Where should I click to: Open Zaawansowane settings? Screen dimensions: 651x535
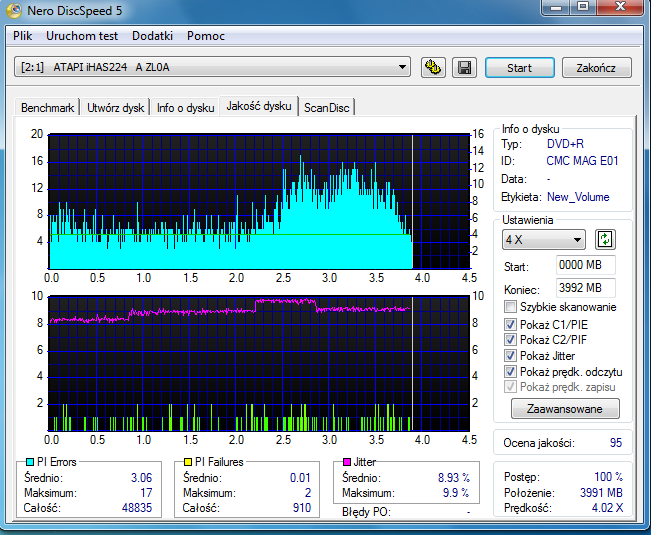(x=565, y=409)
